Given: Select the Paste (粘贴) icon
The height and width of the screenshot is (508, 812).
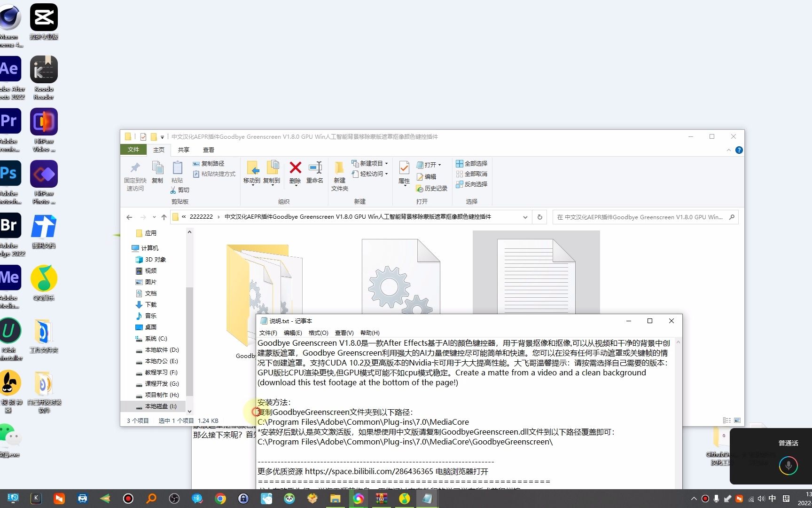Looking at the screenshot, I should [177, 172].
